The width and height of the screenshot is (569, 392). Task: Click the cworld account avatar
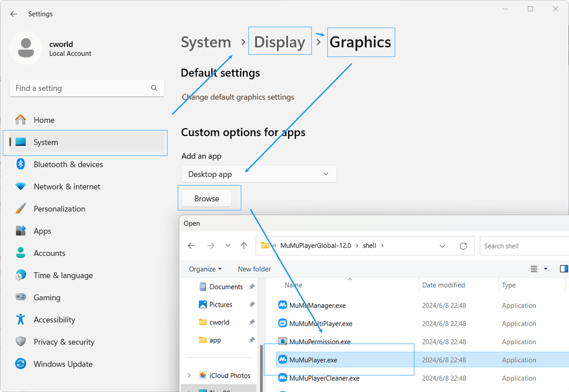[x=26, y=48]
